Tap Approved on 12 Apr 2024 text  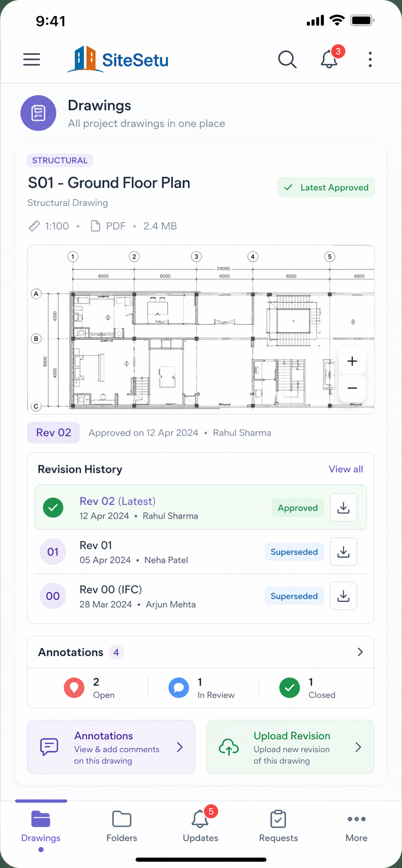pos(143,433)
